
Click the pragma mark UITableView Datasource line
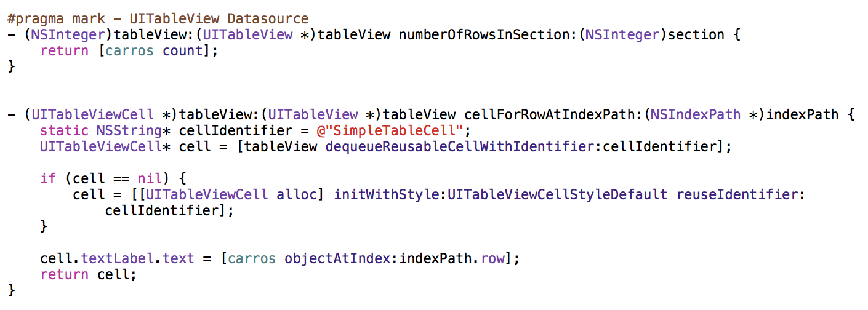click(x=158, y=19)
